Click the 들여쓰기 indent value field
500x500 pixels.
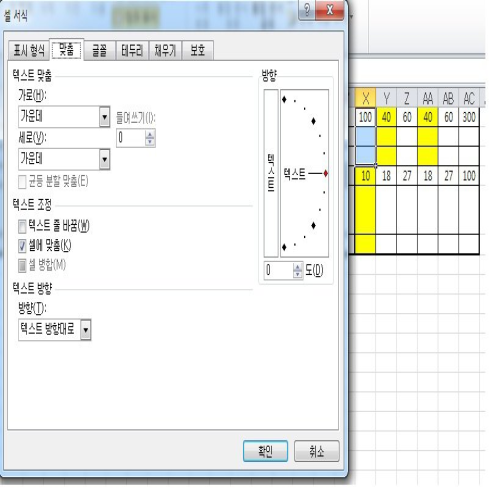coord(131,138)
